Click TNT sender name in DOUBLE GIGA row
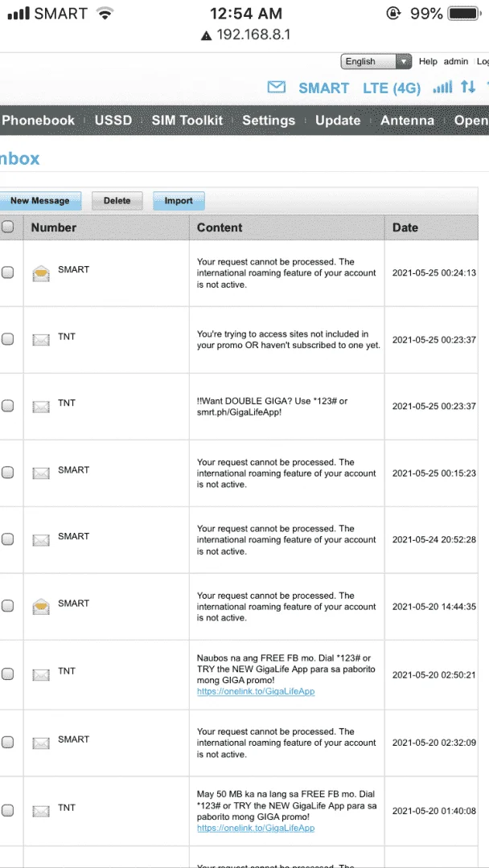 pyautogui.click(x=67, y=403)
